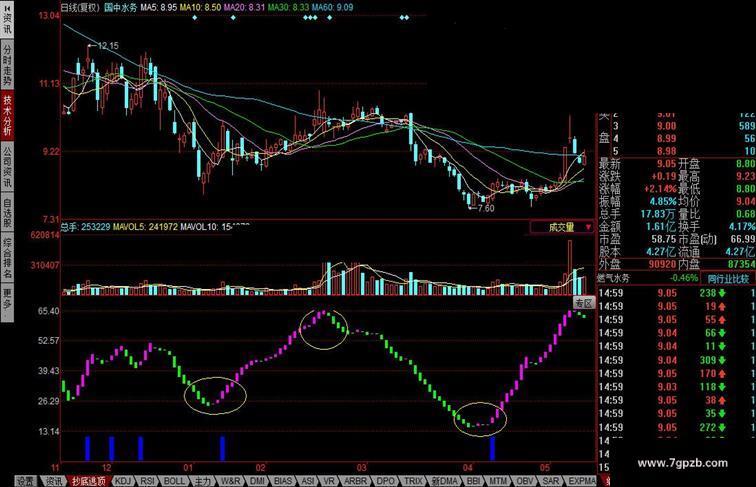Switch to 分时走势 sidebar tab
This screenshot has height=487, width=756.
tap(7, 65)
